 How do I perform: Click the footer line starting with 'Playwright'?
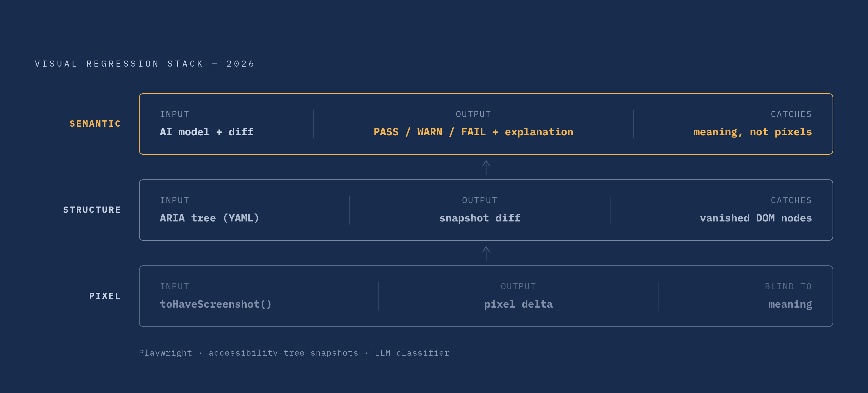294,353
